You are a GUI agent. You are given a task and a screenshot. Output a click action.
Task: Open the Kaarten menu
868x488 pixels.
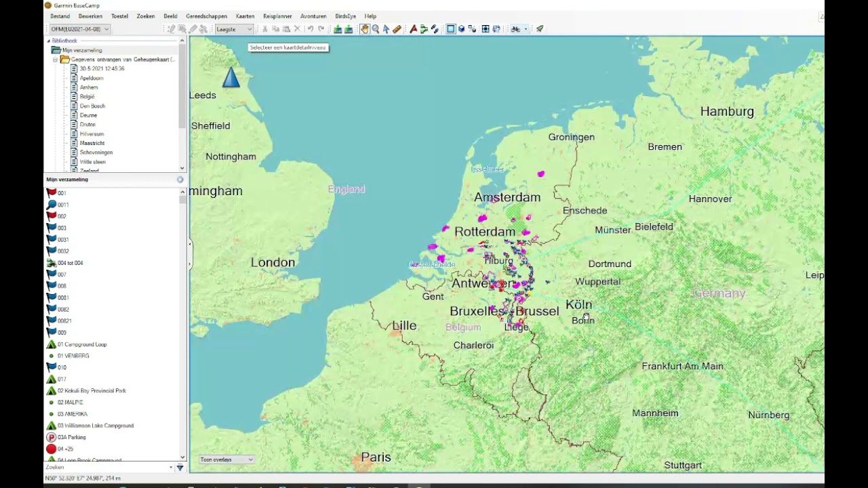[x=245, y=16]
